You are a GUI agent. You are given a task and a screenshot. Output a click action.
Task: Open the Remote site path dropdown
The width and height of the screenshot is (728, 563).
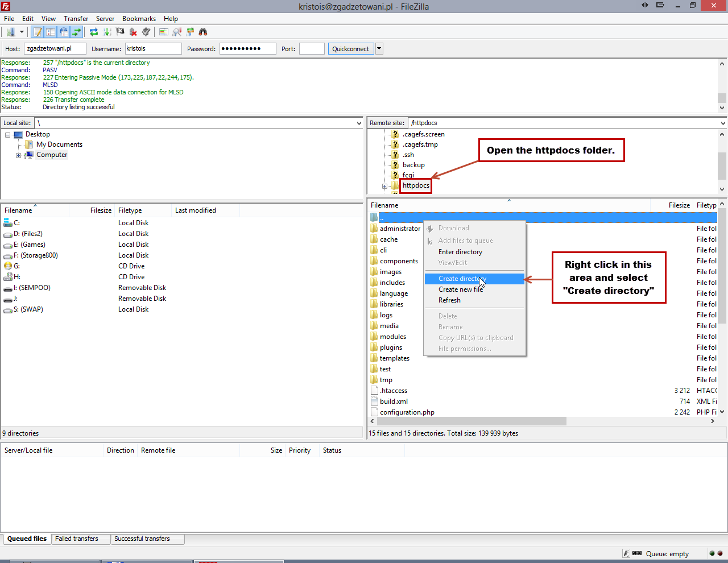tap(723, 123)
